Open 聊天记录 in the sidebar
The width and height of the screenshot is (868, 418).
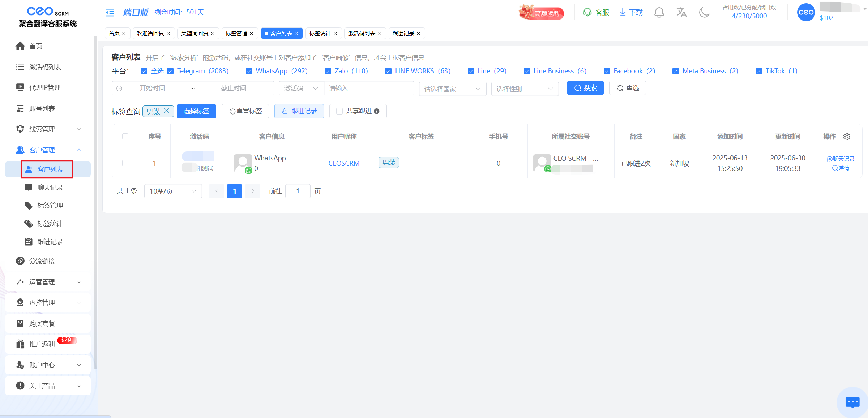click(x=50, y=188)
